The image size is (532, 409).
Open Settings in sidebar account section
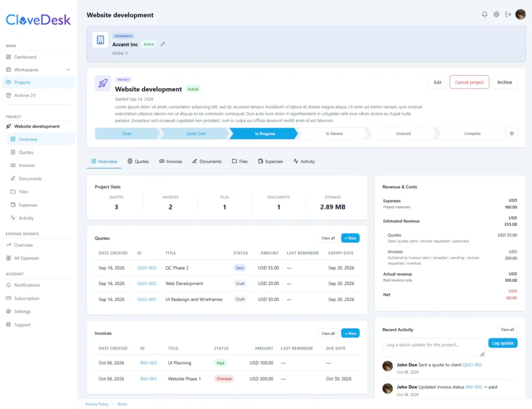(x=38, y=311)
